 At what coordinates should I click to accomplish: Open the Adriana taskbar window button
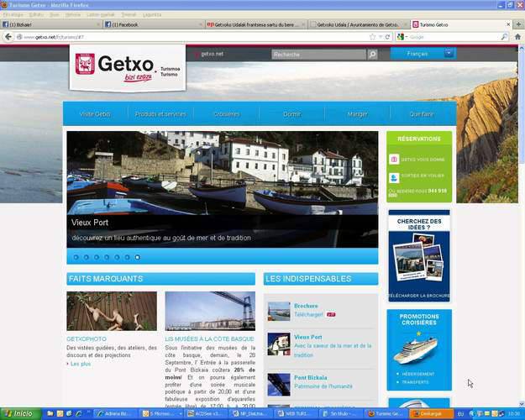pos(116,413)
